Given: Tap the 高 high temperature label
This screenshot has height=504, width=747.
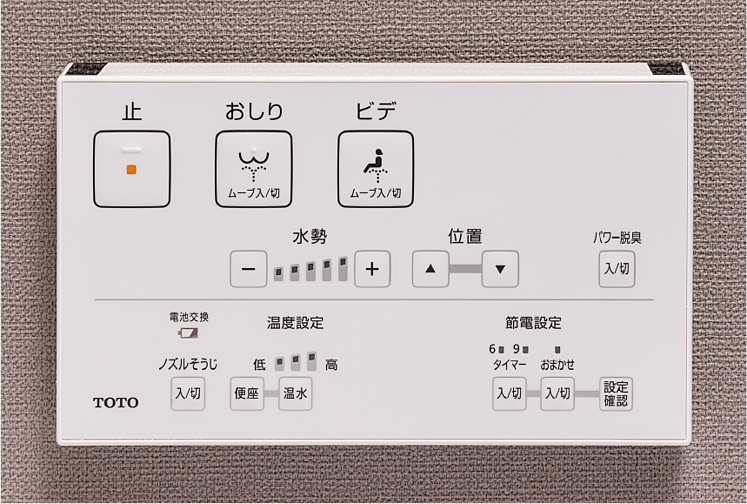Looking at the screenshot, I should click(x=331, y=365).
